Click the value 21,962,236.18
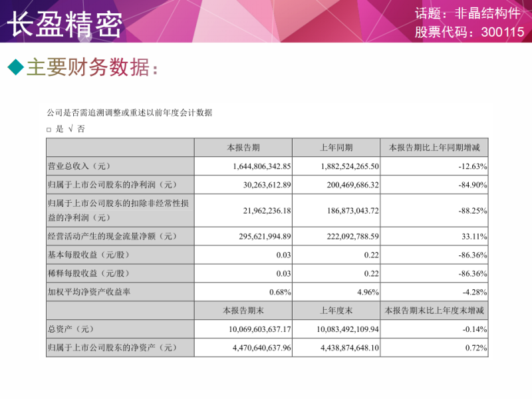The width and height of the screenshot is (532, 399). coord(267,211)
